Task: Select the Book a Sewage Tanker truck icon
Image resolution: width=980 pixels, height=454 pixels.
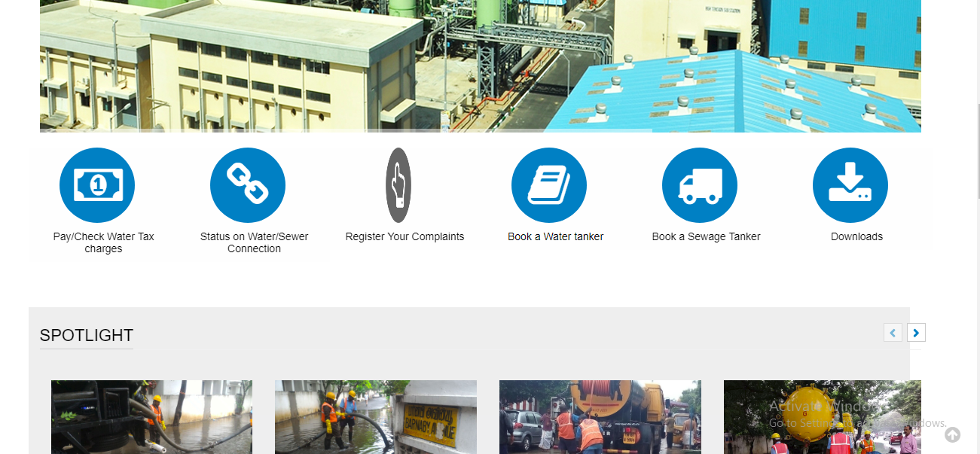Action: [x=700, y=184]
